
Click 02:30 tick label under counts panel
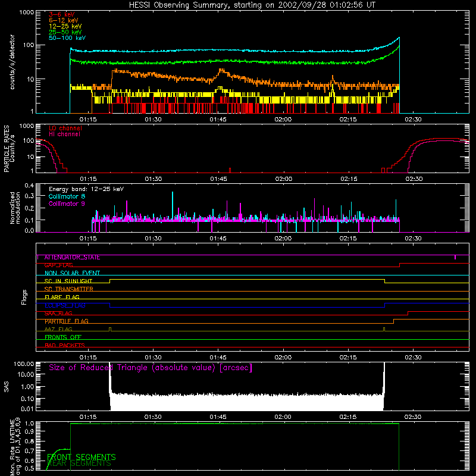click(x=413, y=120)
